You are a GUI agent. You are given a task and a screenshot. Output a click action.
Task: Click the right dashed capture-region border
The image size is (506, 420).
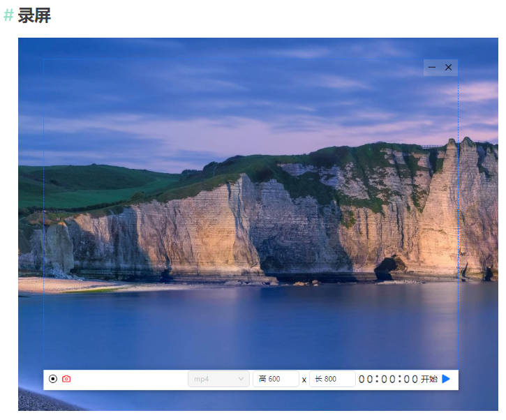pyautogui.click(x=458, y=209)
